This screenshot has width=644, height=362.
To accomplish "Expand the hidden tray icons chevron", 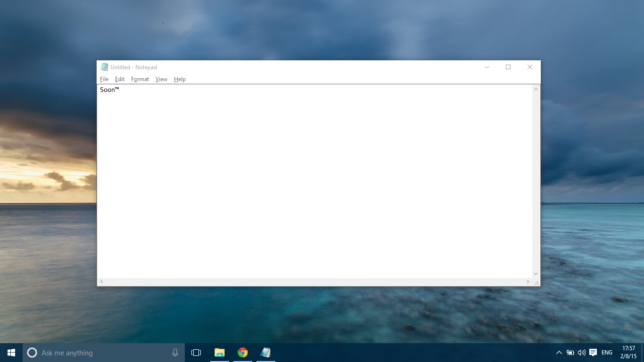I will 559,352.
